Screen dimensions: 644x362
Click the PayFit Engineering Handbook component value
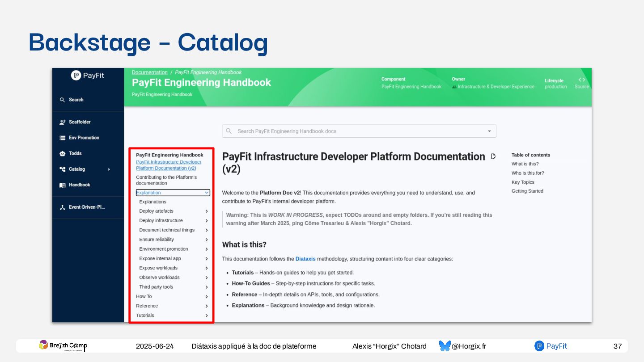411,87
